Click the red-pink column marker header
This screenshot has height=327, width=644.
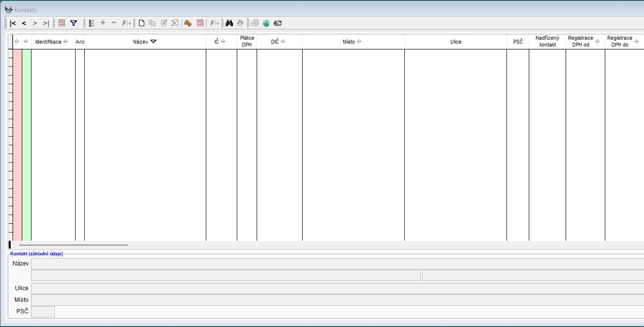(x=17, y=42)
